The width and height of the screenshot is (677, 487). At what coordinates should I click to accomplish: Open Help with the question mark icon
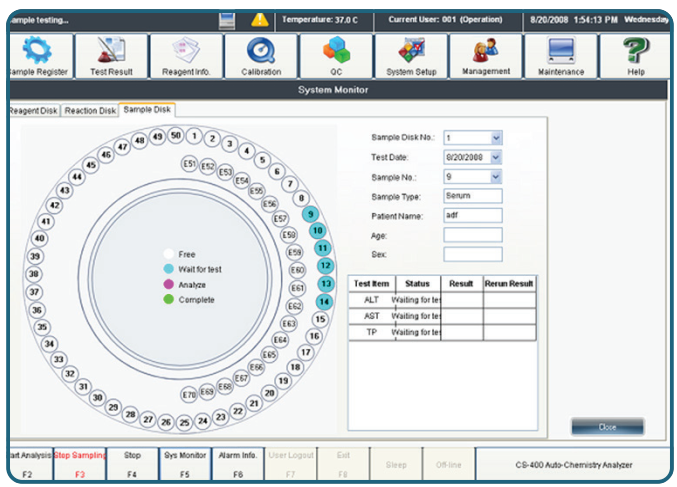pyautogui.click(x=636, y=56)
